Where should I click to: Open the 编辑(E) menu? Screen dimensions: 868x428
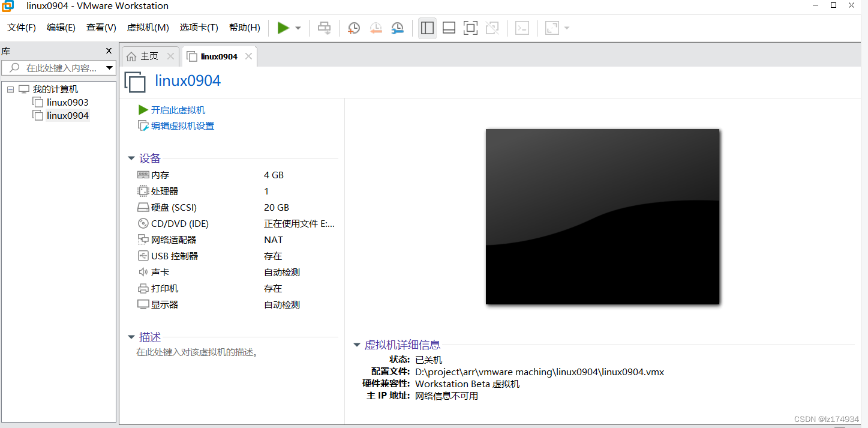pos(61,28)
